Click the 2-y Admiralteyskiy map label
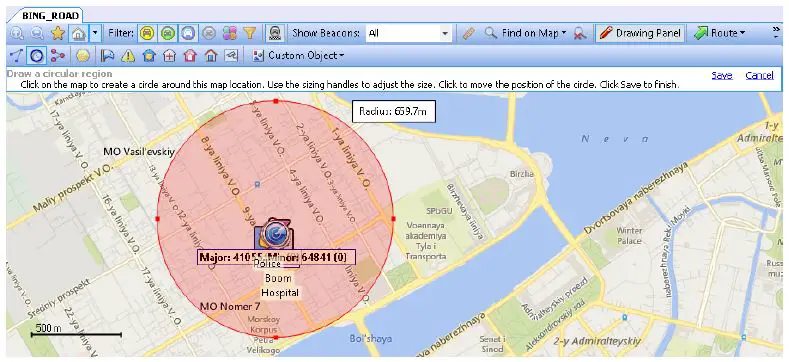Image resolution: width=789 pixels, height=362 pixels. (597, 342)
